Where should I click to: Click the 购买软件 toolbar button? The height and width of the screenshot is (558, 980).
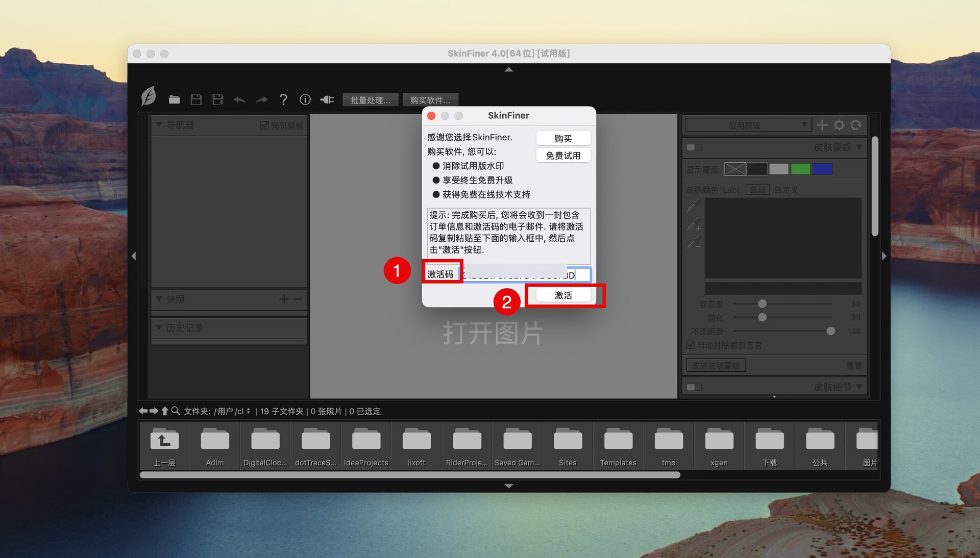coord(430,100)
